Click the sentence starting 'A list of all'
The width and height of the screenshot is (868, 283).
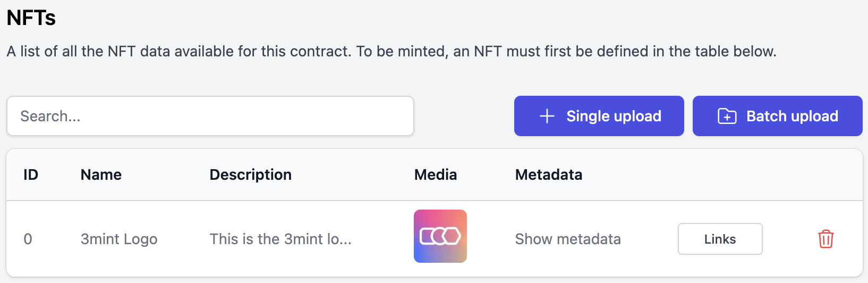pyautogui.click(x=180, y=51)
